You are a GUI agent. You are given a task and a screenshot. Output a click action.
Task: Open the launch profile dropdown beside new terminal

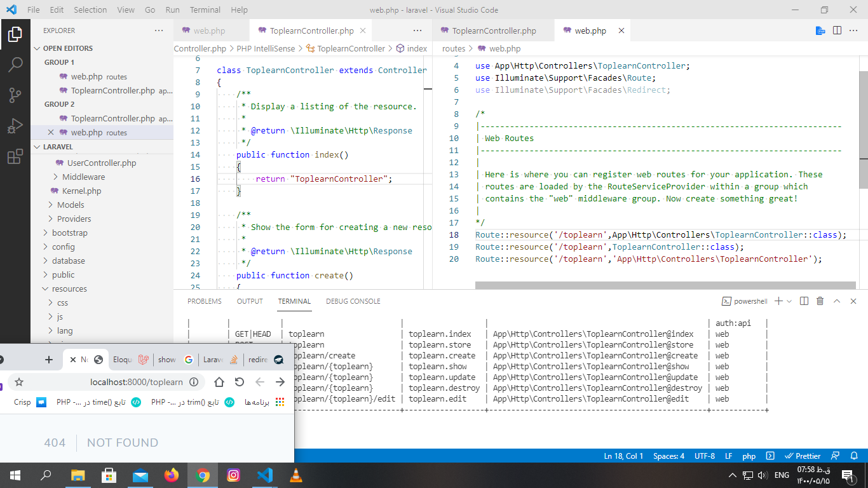(x=789, y=301)
